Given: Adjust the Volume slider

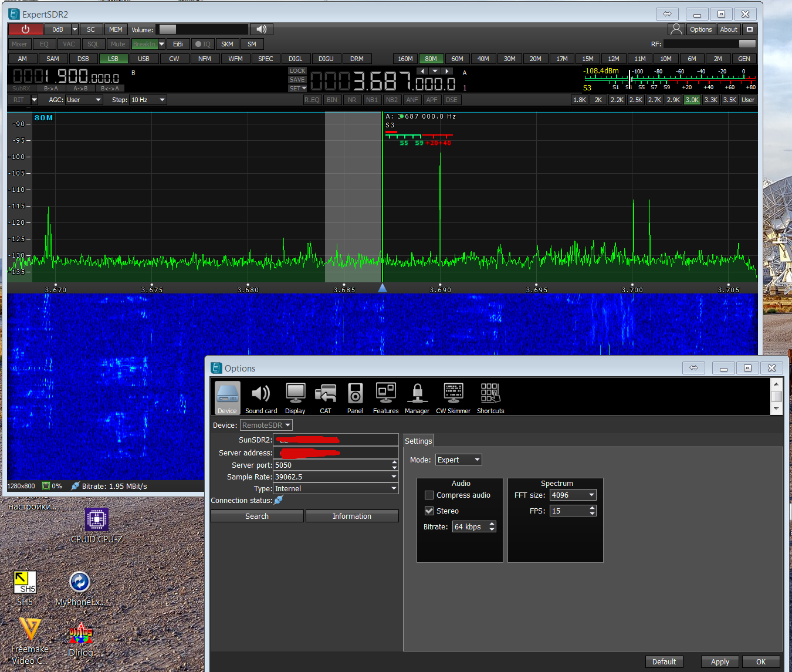Looking at the screenshot, I should (202, 29).
